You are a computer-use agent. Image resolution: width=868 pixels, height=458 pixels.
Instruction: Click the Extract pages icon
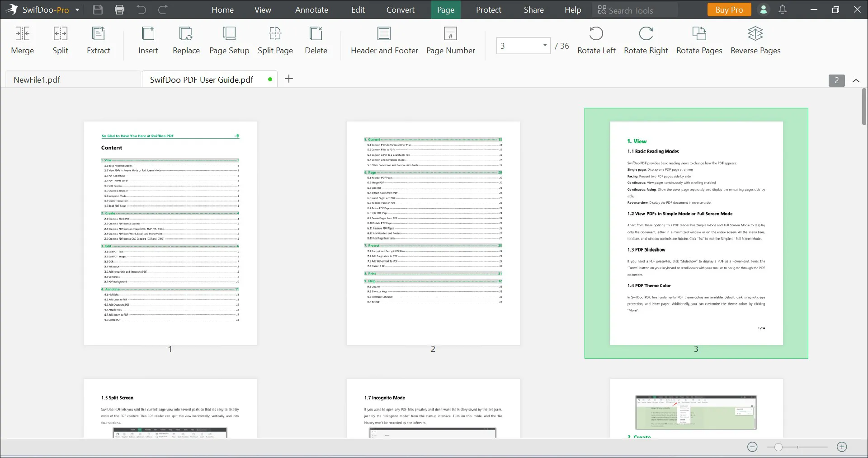coord(98,34)
